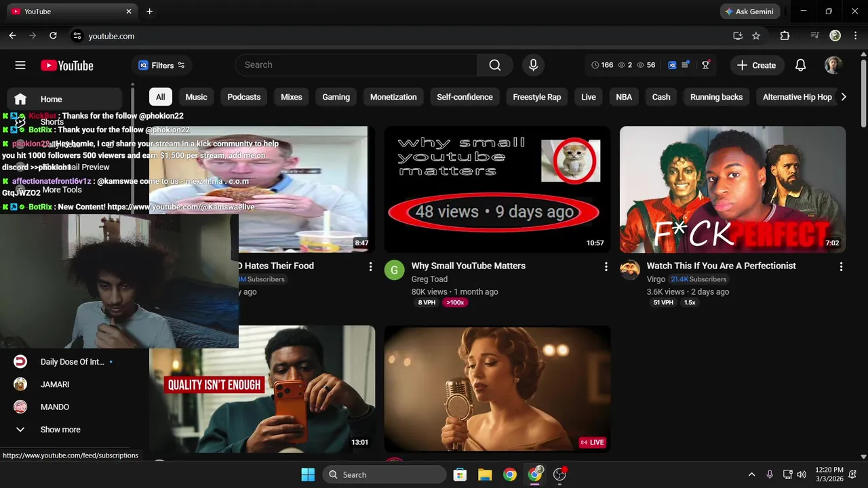Reload the page
The image size is (868, 488).
(x=53, y=36)
